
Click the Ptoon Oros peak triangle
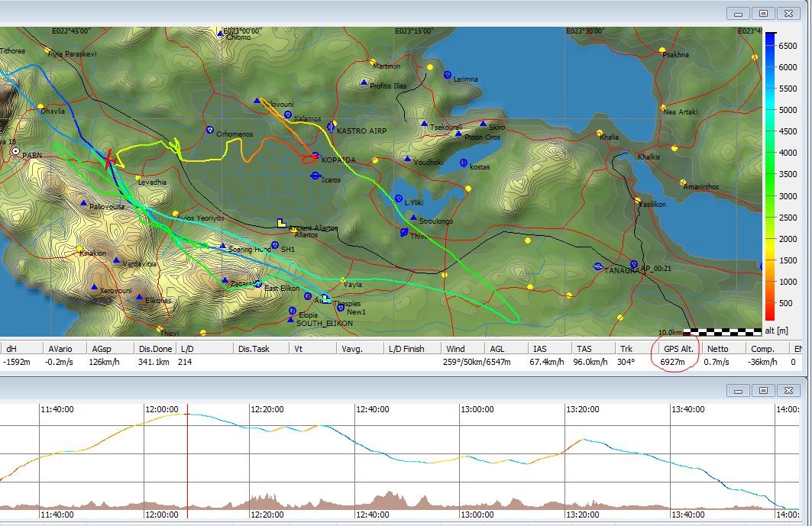click(x=458, y=134)
